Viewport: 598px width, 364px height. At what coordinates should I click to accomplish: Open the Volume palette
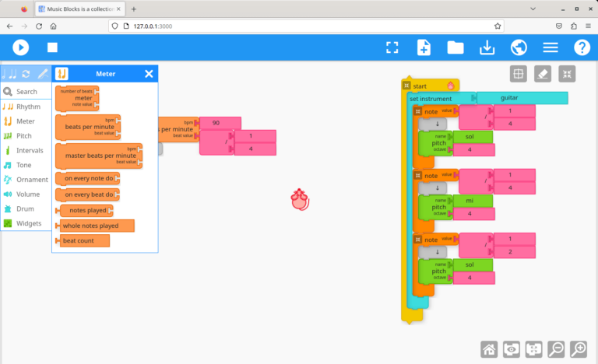pyautogui.click(x=26, y=194)
